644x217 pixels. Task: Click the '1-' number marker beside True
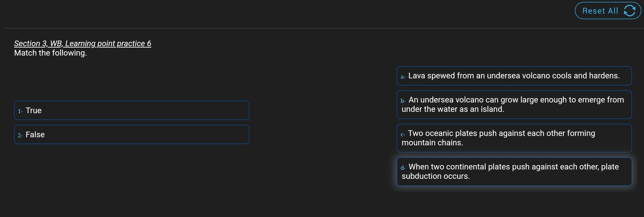pyautogui.click(x=20, y=111)
